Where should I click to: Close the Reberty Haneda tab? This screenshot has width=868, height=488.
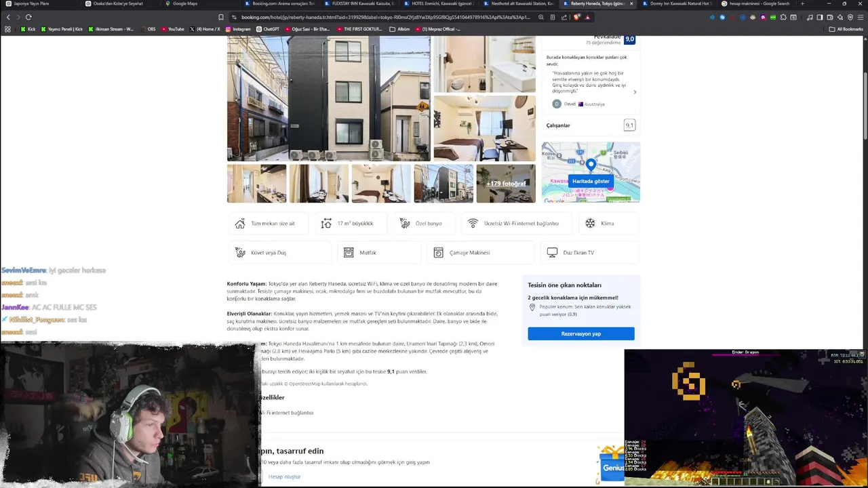click(x=631, y=3)
